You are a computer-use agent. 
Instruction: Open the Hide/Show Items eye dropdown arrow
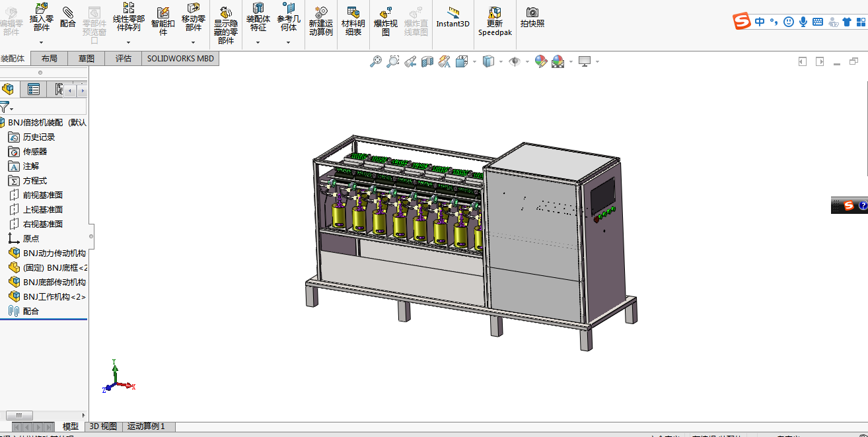pos(527,62)
